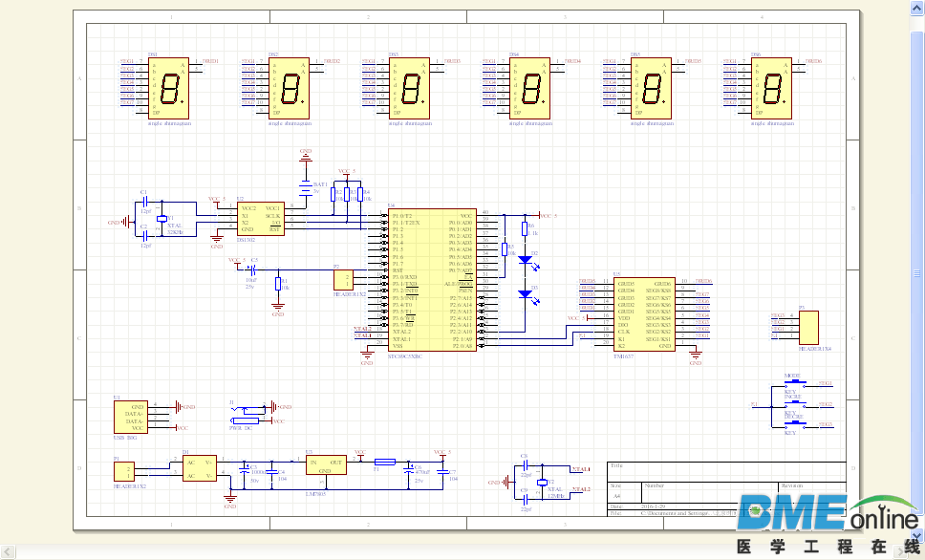925x560 pixels.
Task: Click the D1 bridge rectifier block
Action: pos(200,468)
